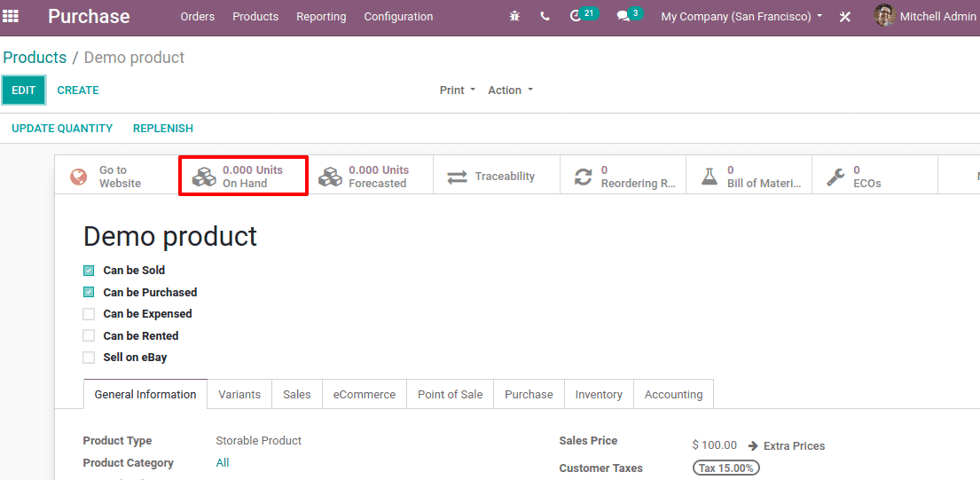
Task: Open the apps grid menu icon
Action: point(10,16)
